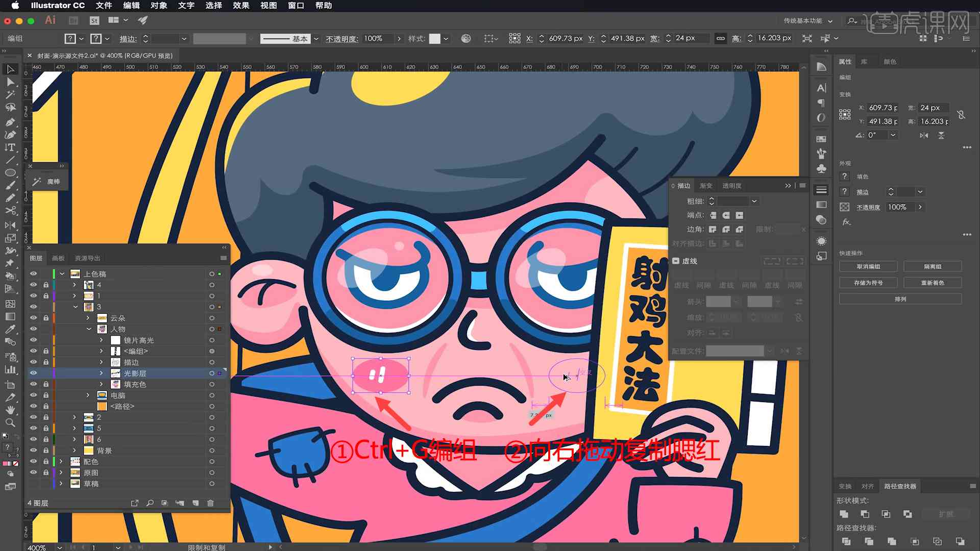Click the 排列 button
This screenshot has height=551, width=980.
900,299
